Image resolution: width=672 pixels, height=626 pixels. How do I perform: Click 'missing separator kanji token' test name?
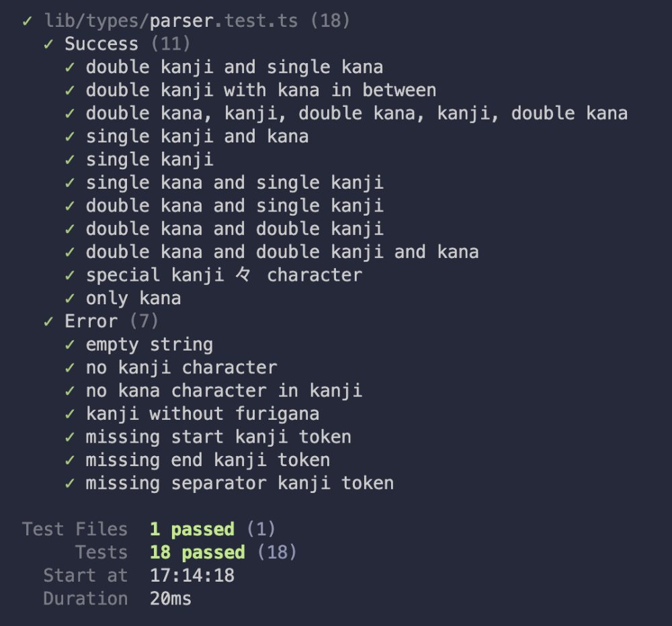click(x=239, y=483)
